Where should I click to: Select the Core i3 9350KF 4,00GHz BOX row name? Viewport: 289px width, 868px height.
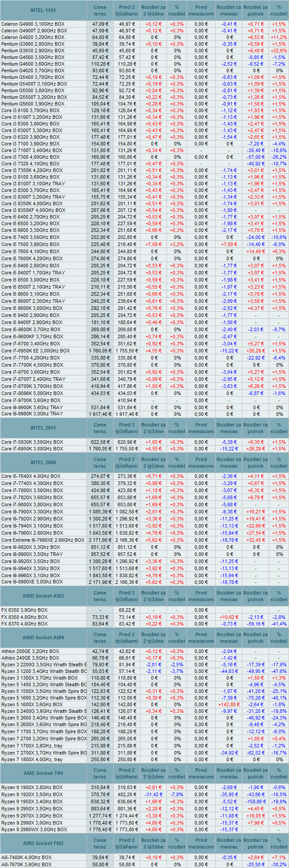[x=33, y=210]
